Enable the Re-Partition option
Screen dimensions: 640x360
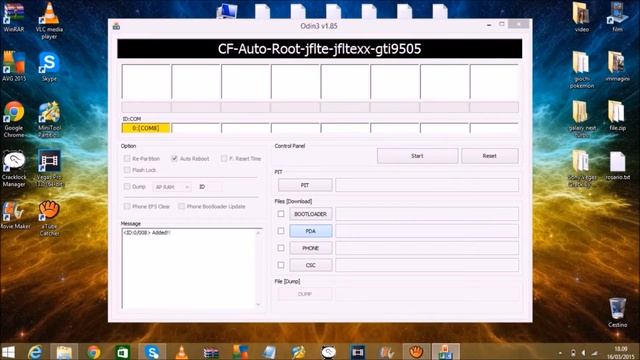coord(127,158)
